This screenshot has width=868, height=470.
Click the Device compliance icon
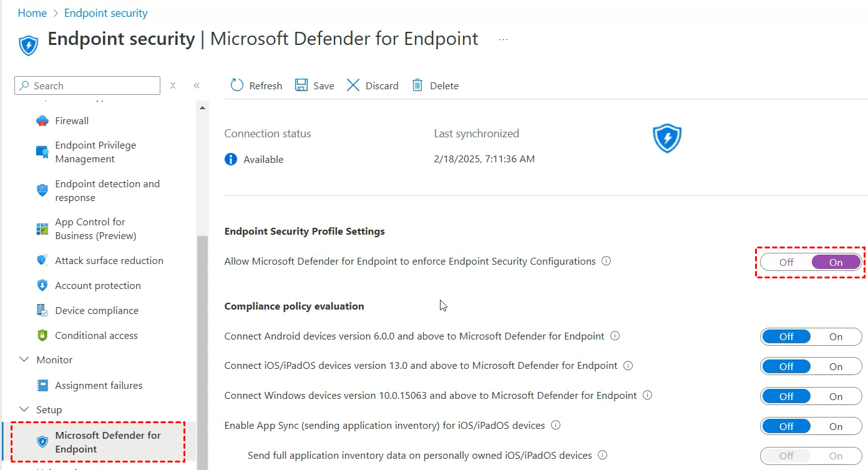[42, 310]
